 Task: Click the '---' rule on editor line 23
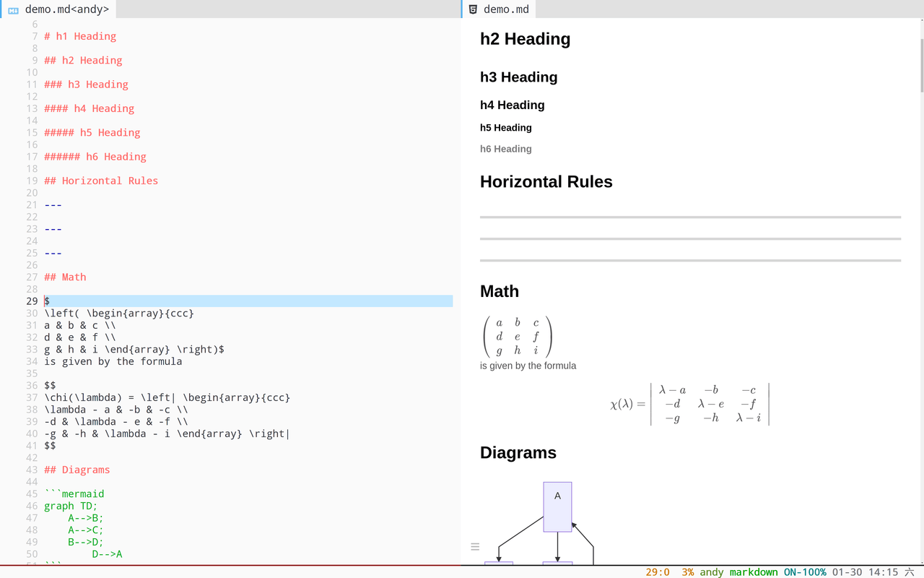point(53,229)
